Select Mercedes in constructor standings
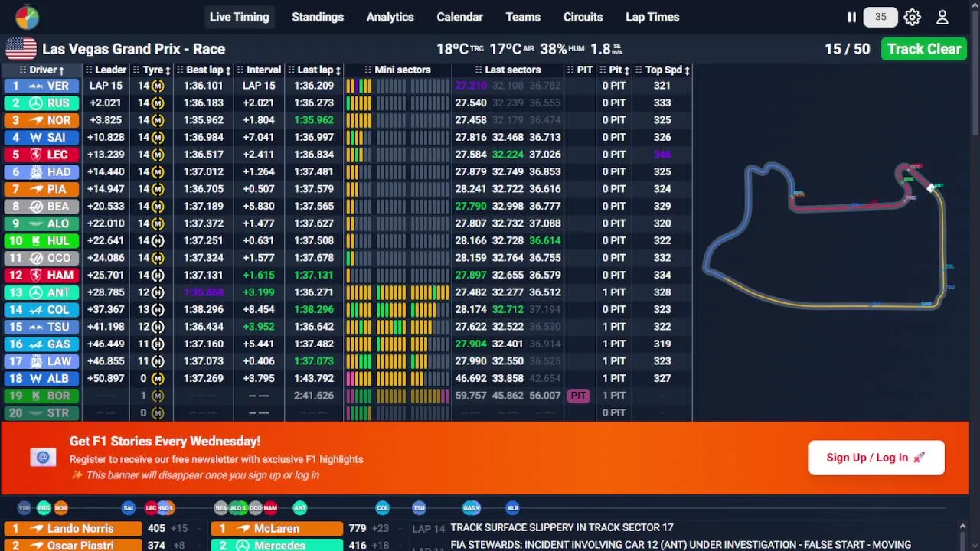Screen dimensions: 980x551 point(277,545)
